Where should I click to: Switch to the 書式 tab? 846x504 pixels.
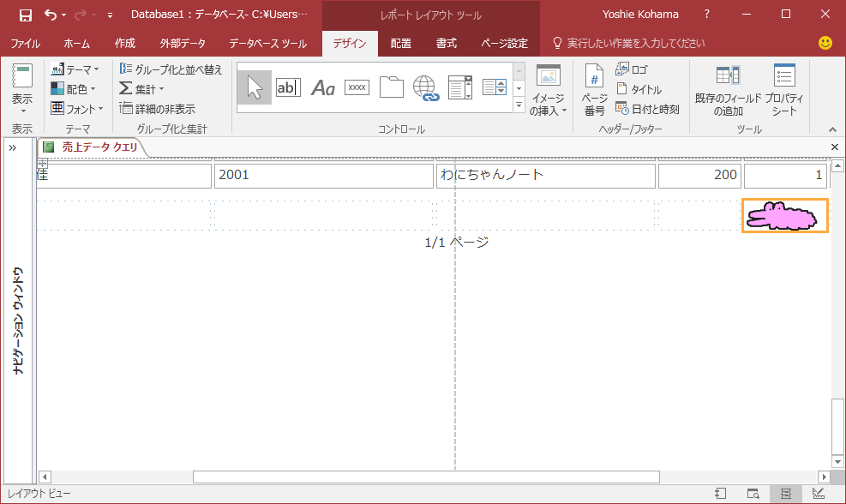pyautogui.click(x=447, y=43)
